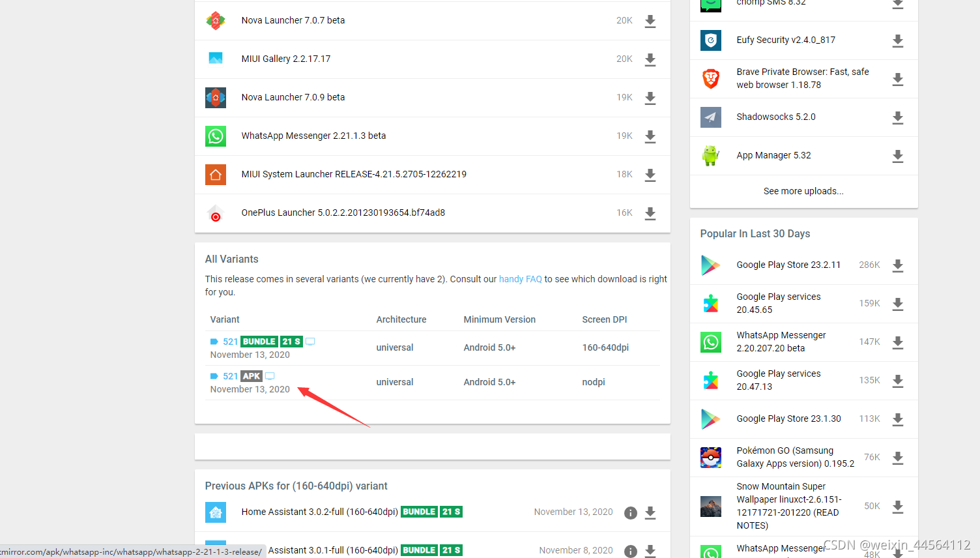Download Brave Private Browser 1.18.78
Viewport: 980px width, 558px height.
tap(897, 80)
